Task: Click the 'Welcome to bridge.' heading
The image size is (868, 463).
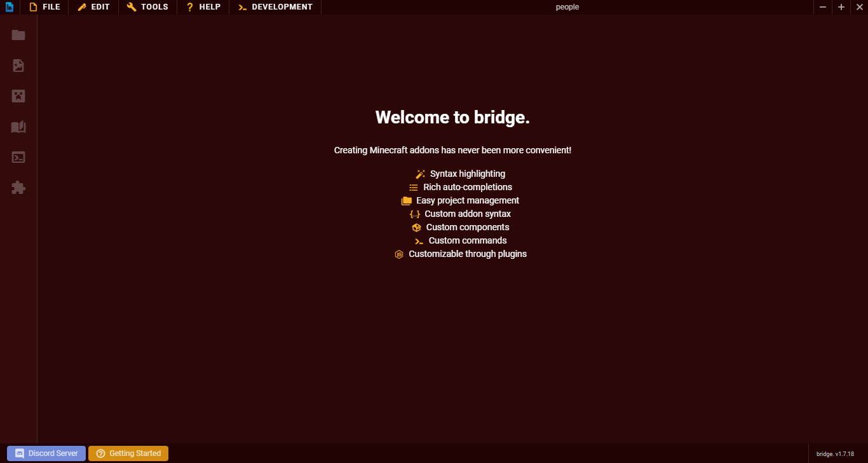Action: [x=452, y=117]
